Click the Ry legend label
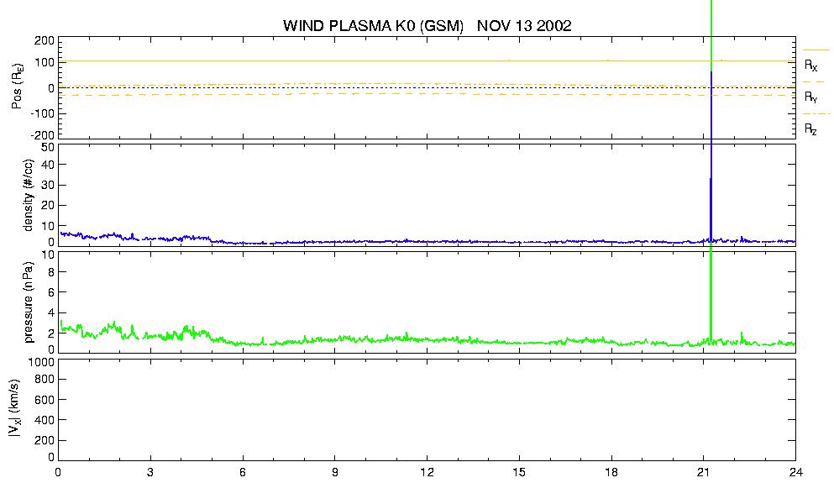Screen dimensions: 834x504 pyautogui.click(x=810, y=97)
